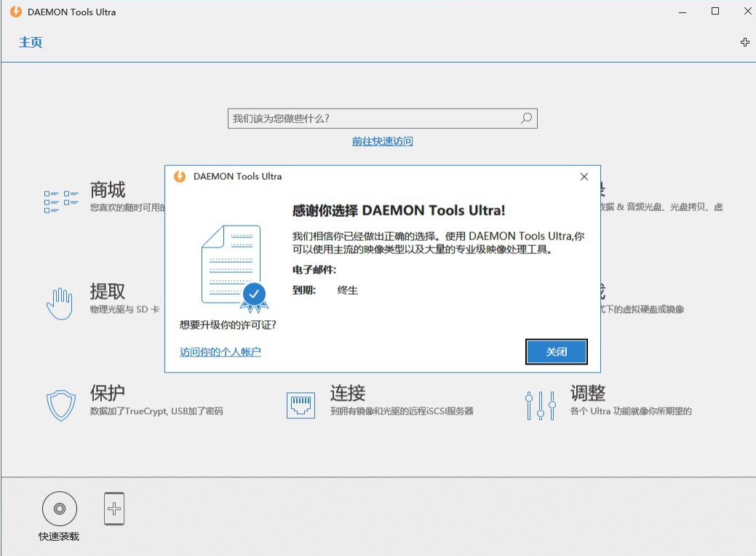Add a device with the plus phone icon
Screen dimensions: 756x556
pos(114,509)
